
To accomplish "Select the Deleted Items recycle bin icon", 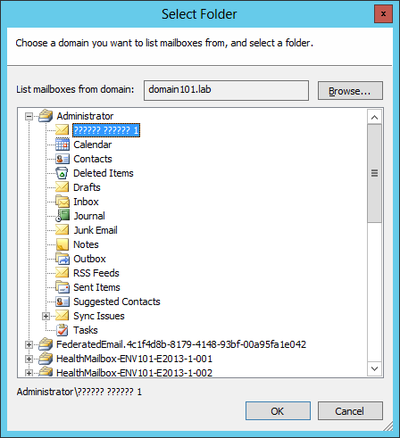I will (x=62, y=173).
